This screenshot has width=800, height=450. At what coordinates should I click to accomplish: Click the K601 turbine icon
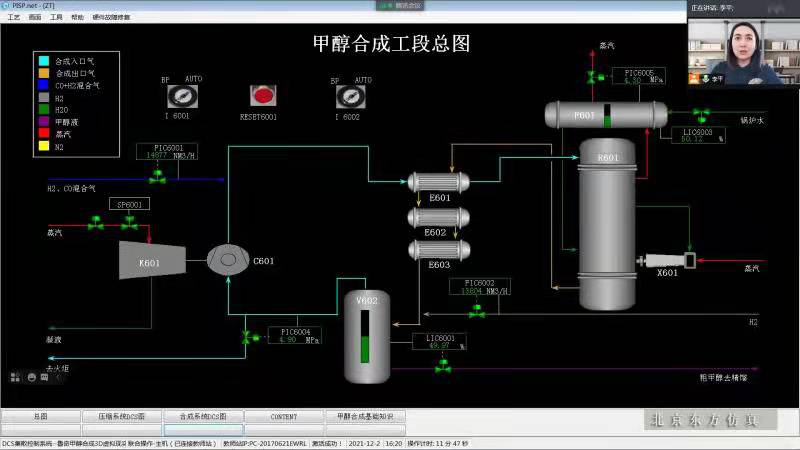(152, 260)
